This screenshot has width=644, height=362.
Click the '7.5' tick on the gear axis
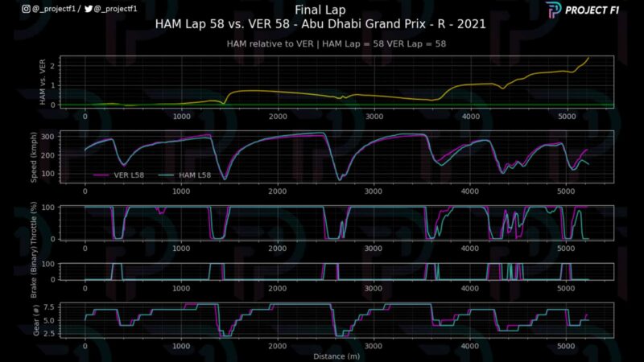tap(49, 307)
